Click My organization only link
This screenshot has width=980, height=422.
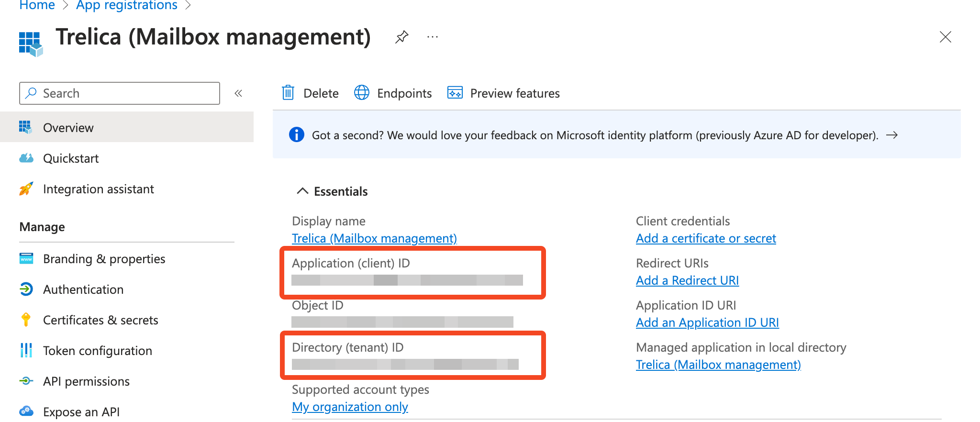[x=350, y=407]
